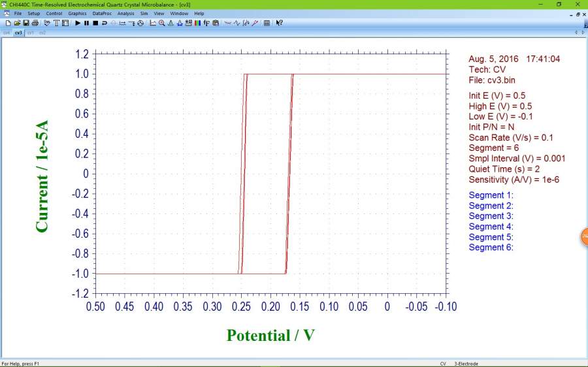This screenshot has width=588, height=367.
Task: Open the Graph options icon
Action: [189, 23]
